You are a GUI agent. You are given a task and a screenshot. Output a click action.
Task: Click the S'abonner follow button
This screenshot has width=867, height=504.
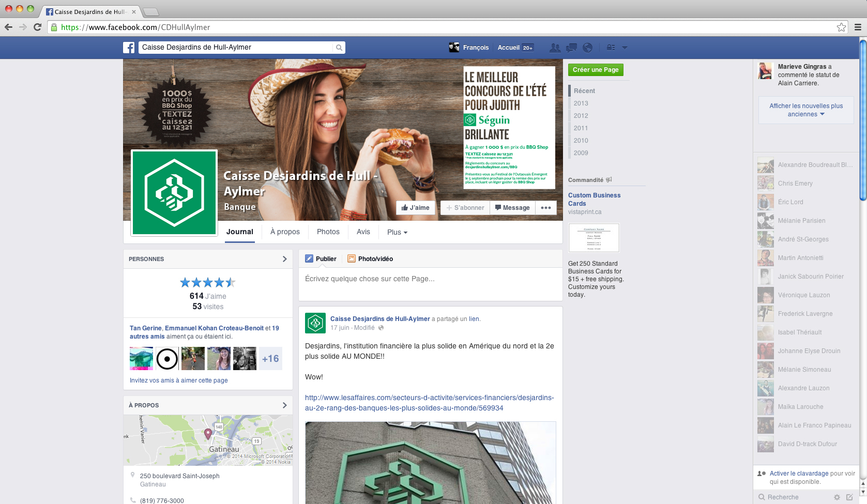click(465, 208)
